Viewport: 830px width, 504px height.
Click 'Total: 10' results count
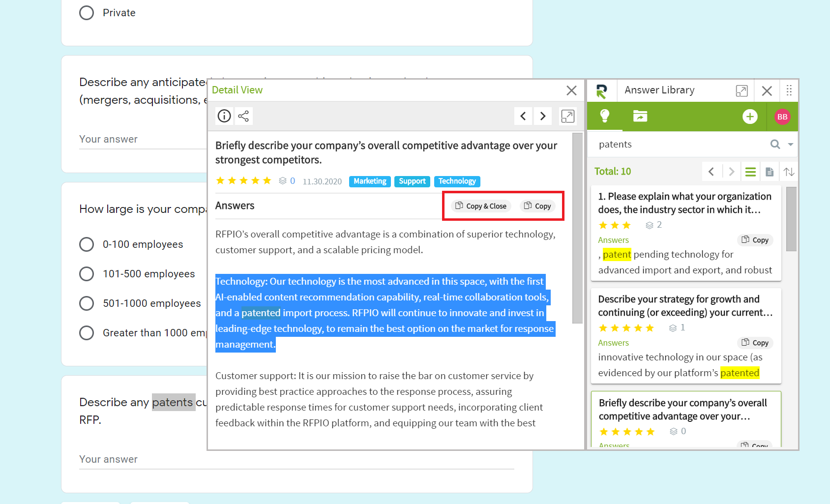pyautogui.click(x=613, y=172)
